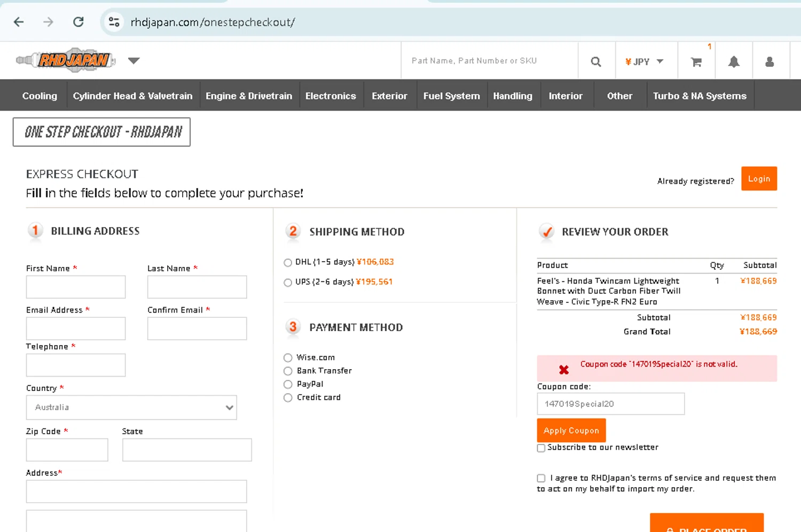Open Engine & Drivetrain menu

pos(249,96)
